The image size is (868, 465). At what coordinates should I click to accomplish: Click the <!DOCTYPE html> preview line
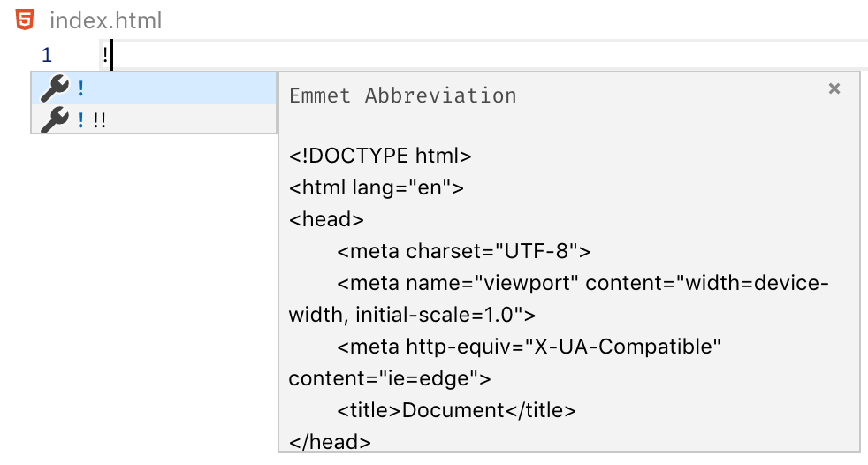click(x=380, y=156)
